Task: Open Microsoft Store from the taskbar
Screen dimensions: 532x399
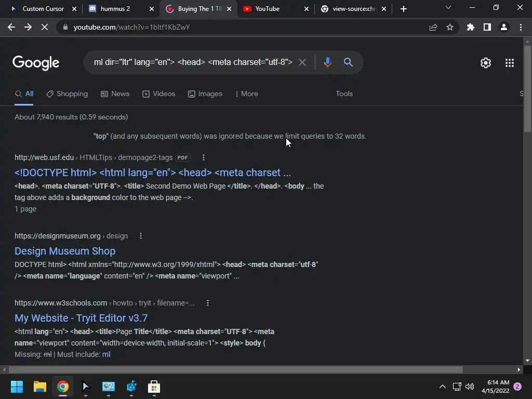Action: (x=154, y=387)
